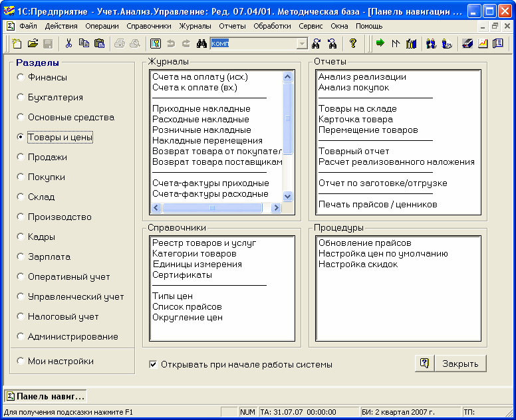Click the Журналы list vertical scrollbar thumb
This screenshot has height=420, width=516.
(x=288, y=118)
